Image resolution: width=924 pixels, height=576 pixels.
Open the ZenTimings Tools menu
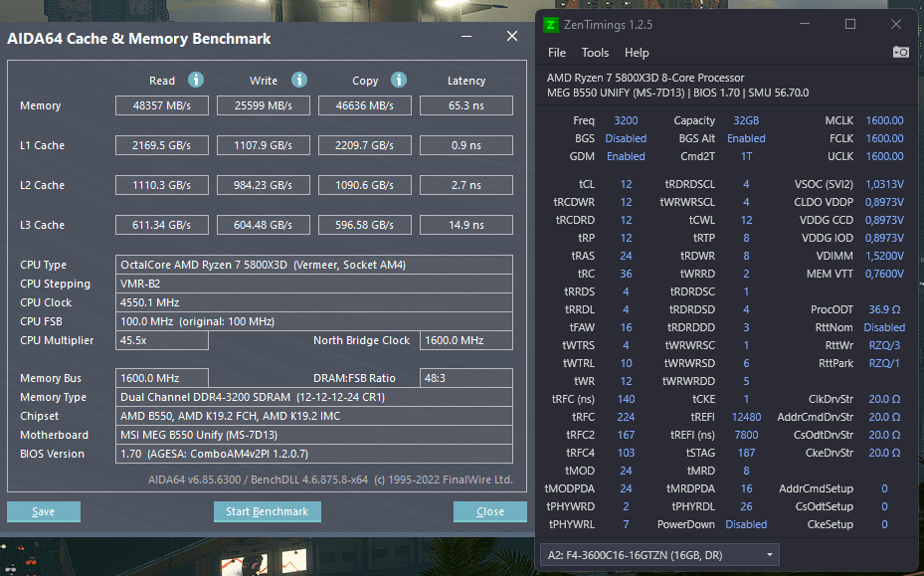[x=595, y=53]
